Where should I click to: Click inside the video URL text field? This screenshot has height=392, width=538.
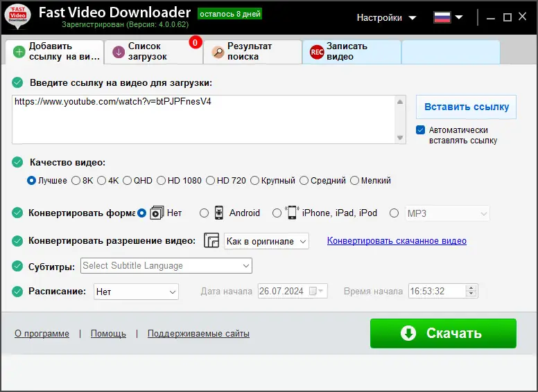(204, 120)
